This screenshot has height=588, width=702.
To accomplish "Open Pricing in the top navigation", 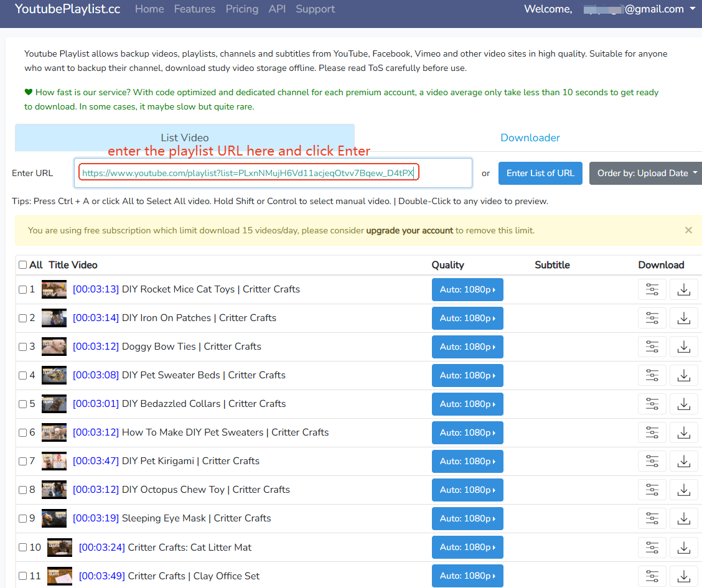I will [242, 9].
